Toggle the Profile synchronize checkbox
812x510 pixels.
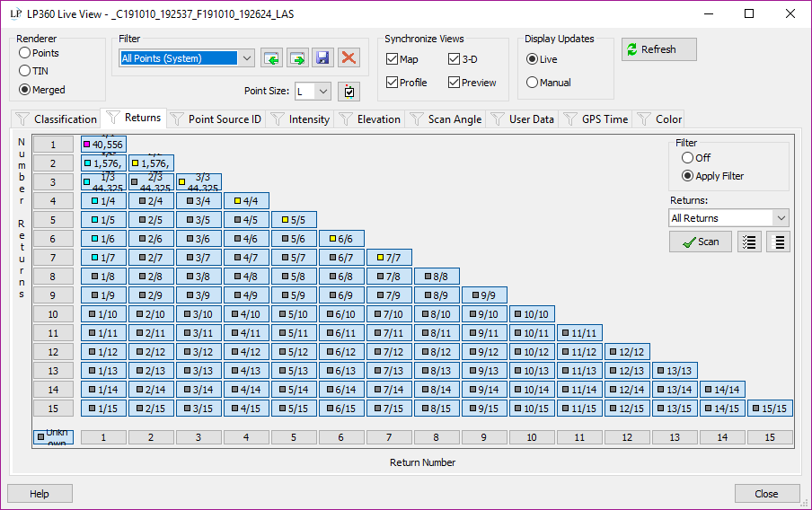click(407, 83)
